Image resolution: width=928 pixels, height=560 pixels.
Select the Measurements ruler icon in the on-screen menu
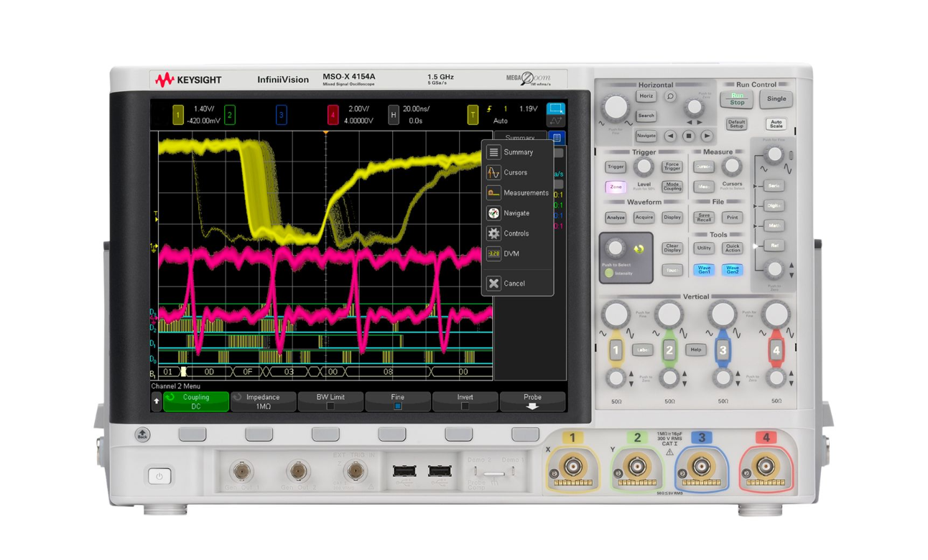tap(494, 192)
